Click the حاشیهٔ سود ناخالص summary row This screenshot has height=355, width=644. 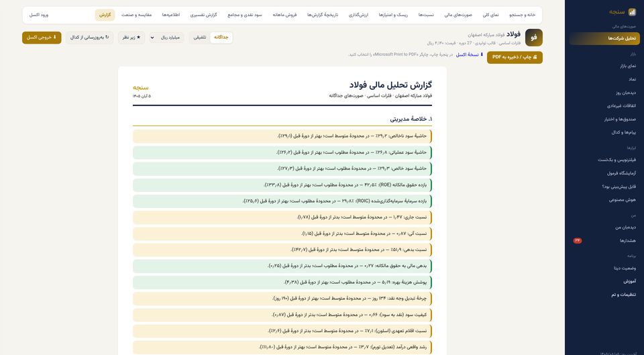282,136
